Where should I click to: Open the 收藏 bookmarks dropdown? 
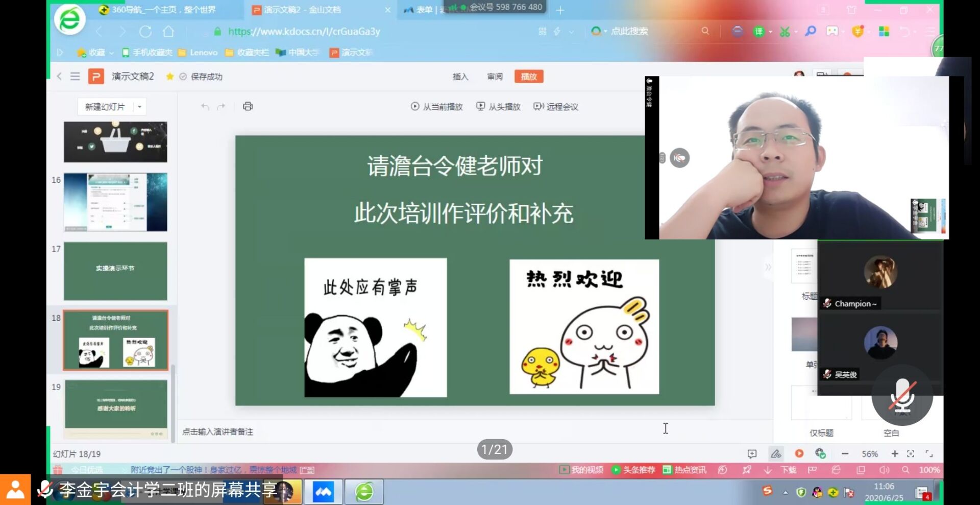tap(95, 53)
